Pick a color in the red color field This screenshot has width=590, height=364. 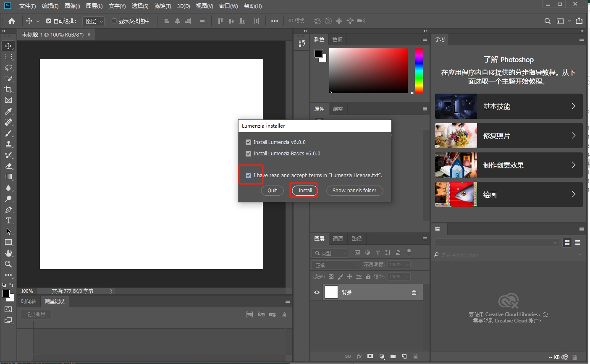click(368, 71)
